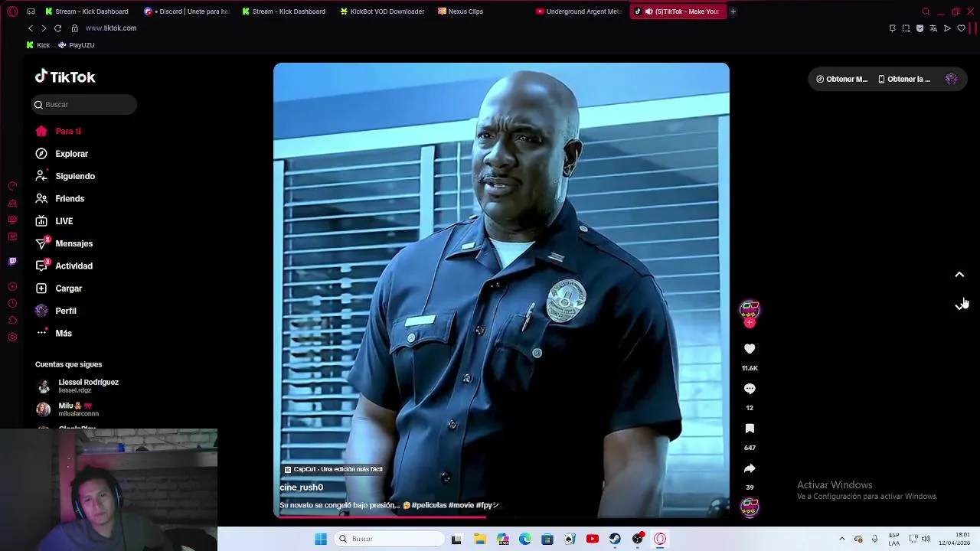Switch to the Nexus Clips tab
The height and width of the screenshot is (551, 980).
[461, 11]
